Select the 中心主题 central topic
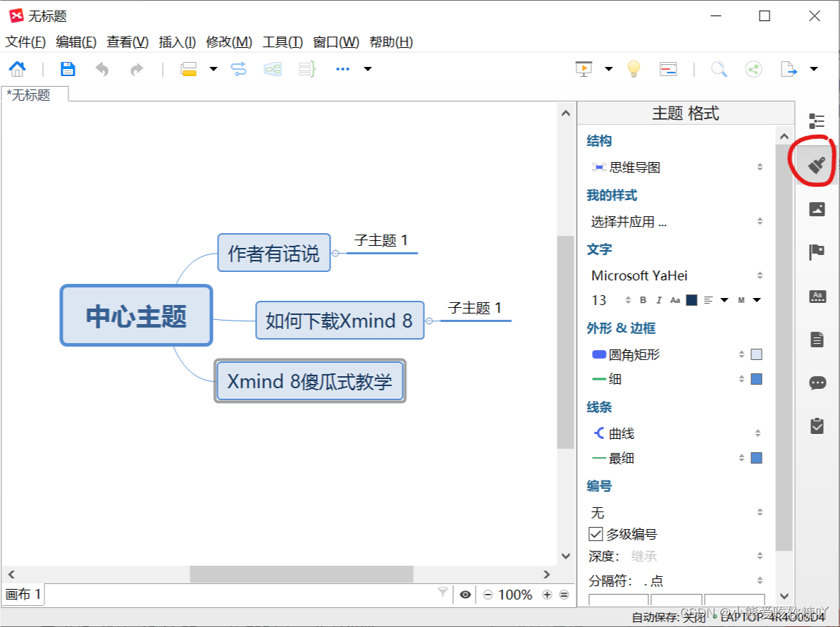The image size is (840, 627). pos(137,316)
